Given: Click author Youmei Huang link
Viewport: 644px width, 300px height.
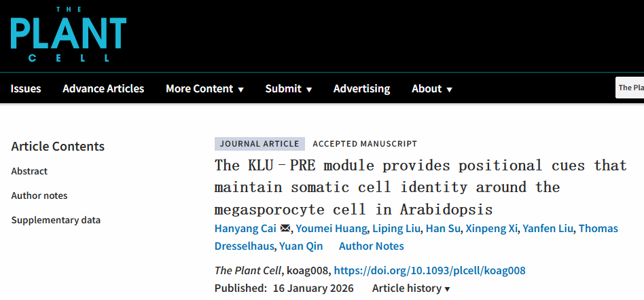Looking at the screenshot, I should [x=332, y=229].
